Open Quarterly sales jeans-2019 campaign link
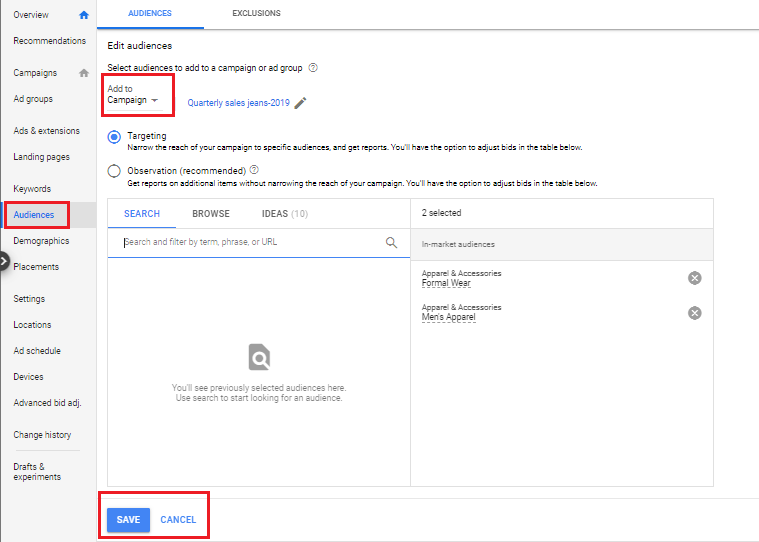 [239, 103]
